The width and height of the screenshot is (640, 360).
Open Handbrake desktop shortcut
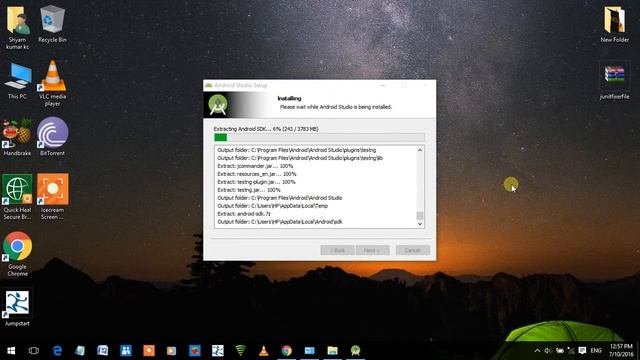[x=17, y=137]
